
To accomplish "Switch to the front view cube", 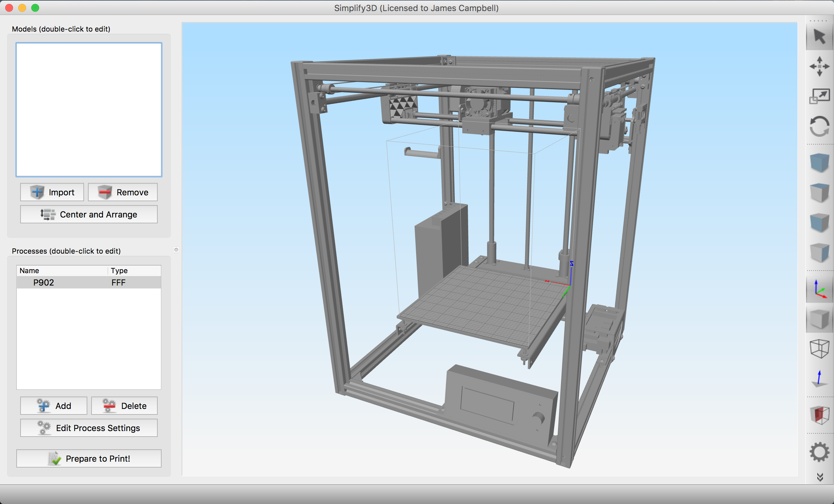I will (x=819, y=223).
